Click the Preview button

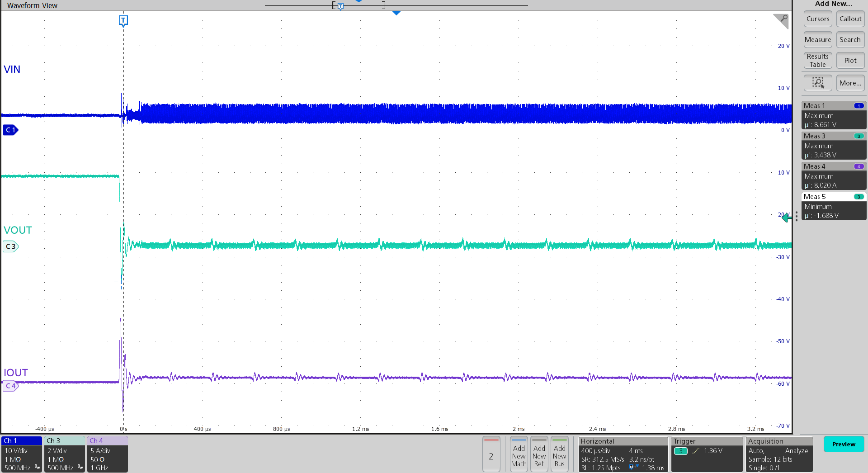click(x=844, y=444)
